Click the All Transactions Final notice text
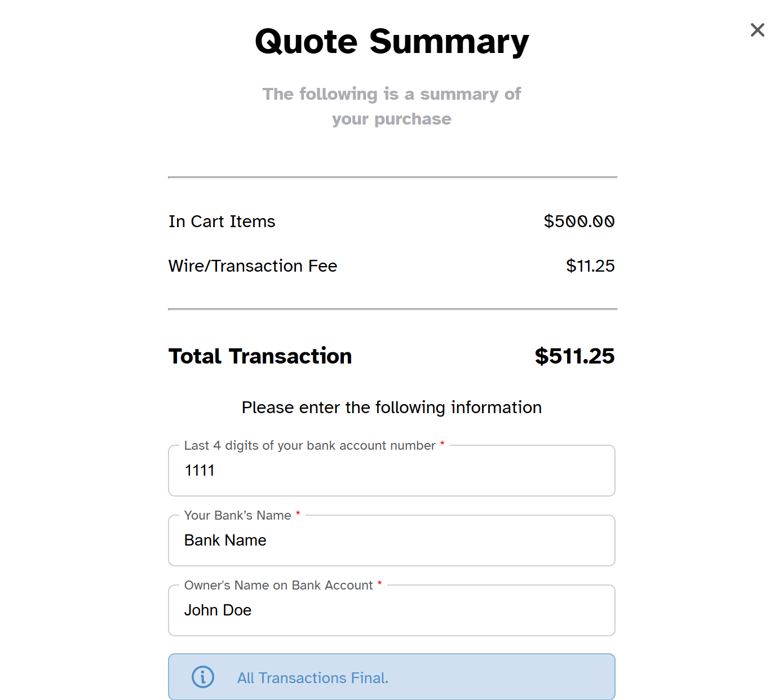Screen dimensions: 783x700 coord(313,678)
